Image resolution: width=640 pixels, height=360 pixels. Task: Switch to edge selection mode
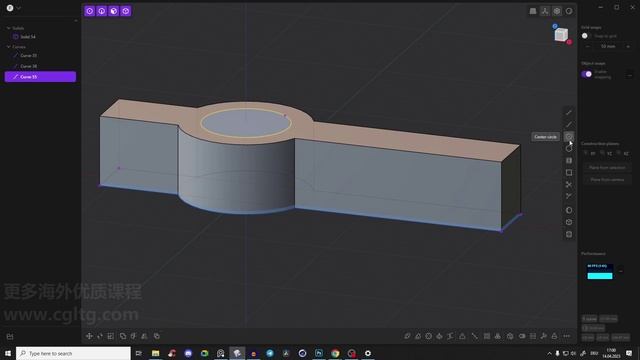(102, 11)
